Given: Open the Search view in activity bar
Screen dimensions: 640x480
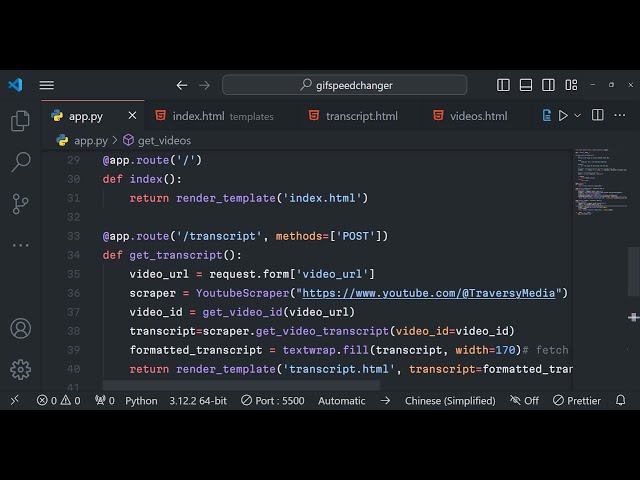Looking at the screenshot, I should [20, 162].
